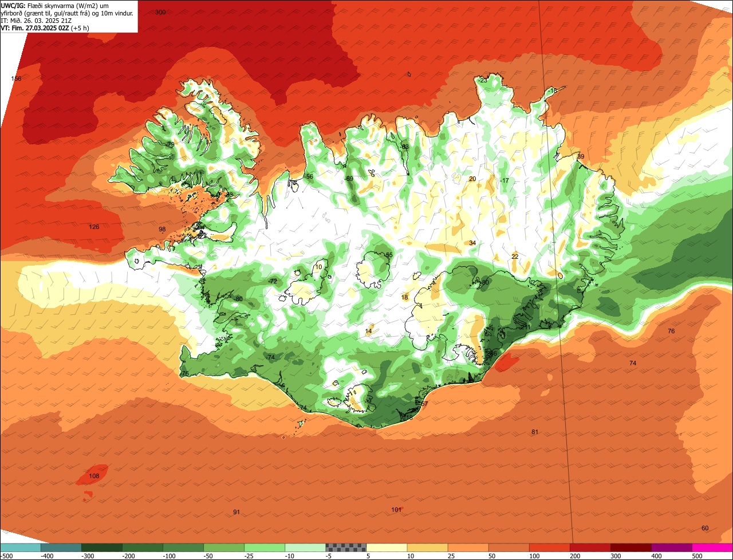The image size is (733, 560).
Task: Click the map value '101' over the ocean
Action: pos(396,510)
